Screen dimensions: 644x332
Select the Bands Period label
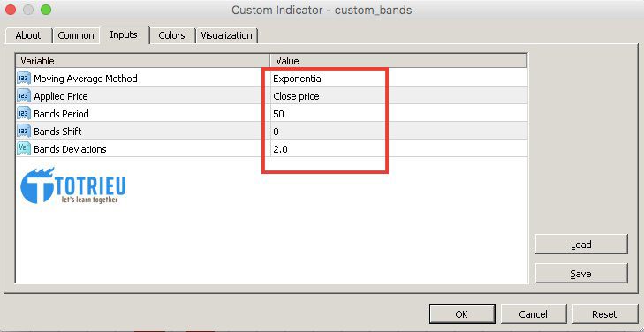pyautogui.click(x=61, y=114)
